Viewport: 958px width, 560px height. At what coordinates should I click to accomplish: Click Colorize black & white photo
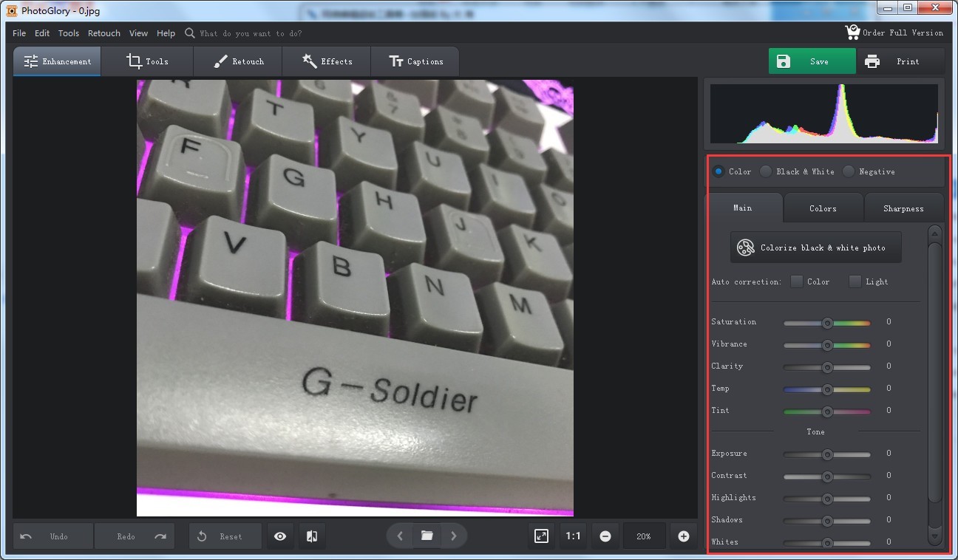(x=815, y=247)
